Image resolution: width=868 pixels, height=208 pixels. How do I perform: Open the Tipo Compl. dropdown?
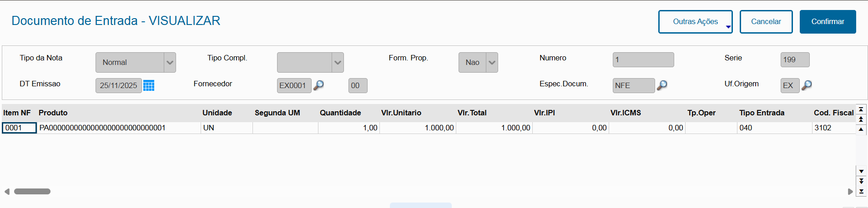pyautogui.click(x=338, y=63)
